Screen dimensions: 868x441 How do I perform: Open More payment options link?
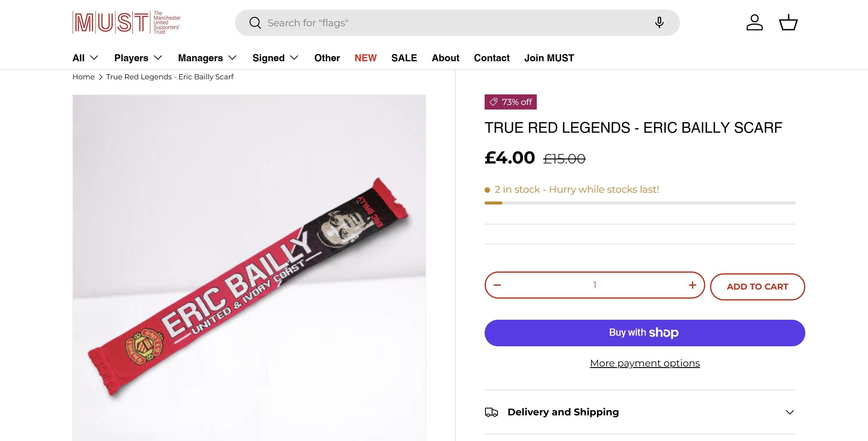click(x=645, y=363)
